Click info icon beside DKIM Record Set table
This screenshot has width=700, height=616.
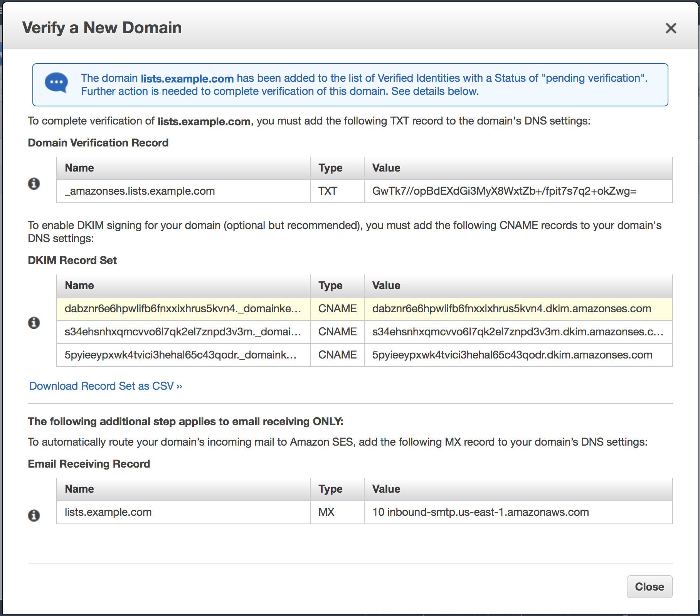tap(34, 323)
